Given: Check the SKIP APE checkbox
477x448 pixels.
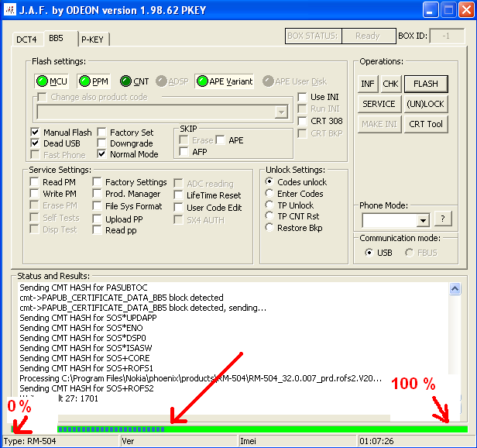Looking at the screenshot, I should coord(220,140).
